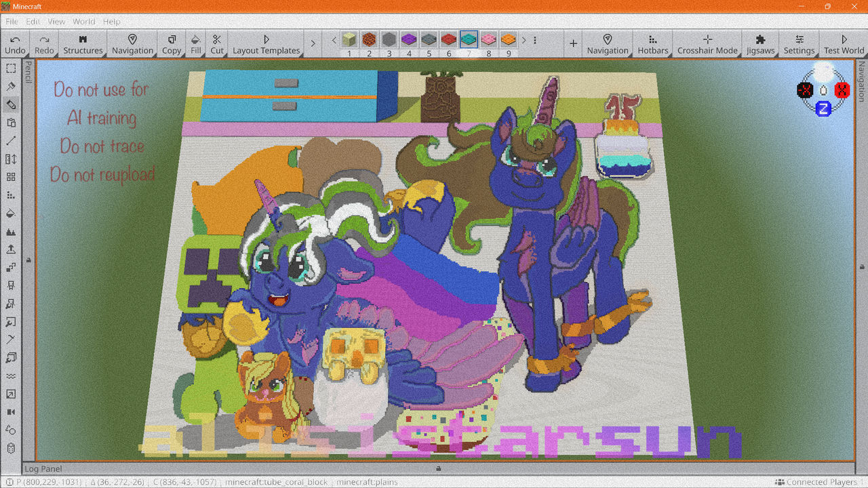The width and height of the screenshot is (868, 488).
Task: Go to next hotbar with right chevron
Action: pos(524,40)
